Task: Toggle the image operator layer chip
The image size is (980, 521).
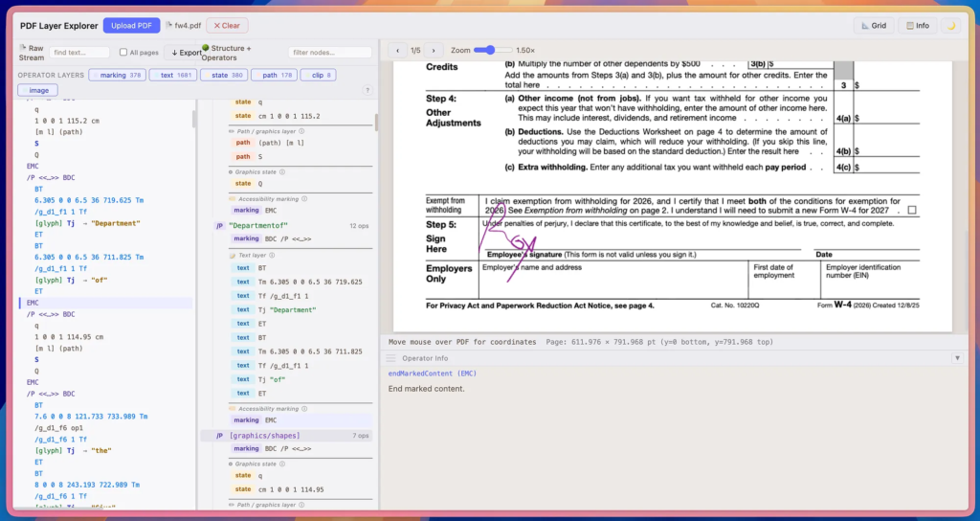Action: coord(38,91)
